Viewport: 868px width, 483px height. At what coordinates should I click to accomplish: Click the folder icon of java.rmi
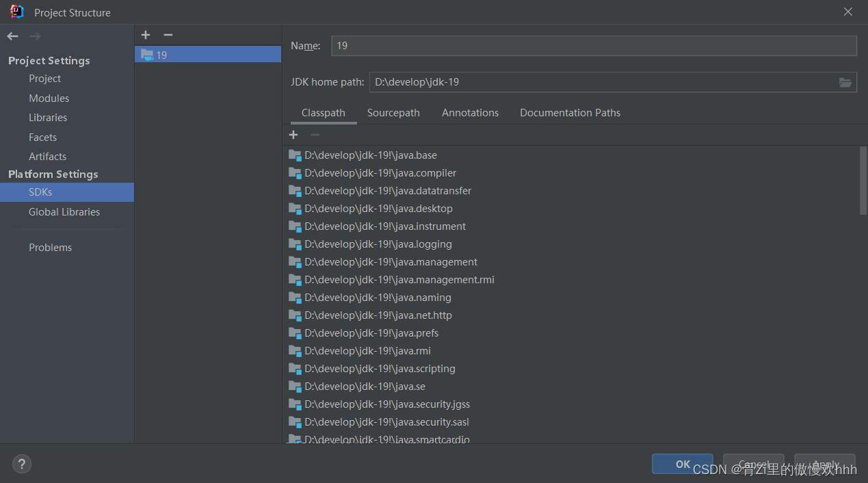tap(295, 351)
